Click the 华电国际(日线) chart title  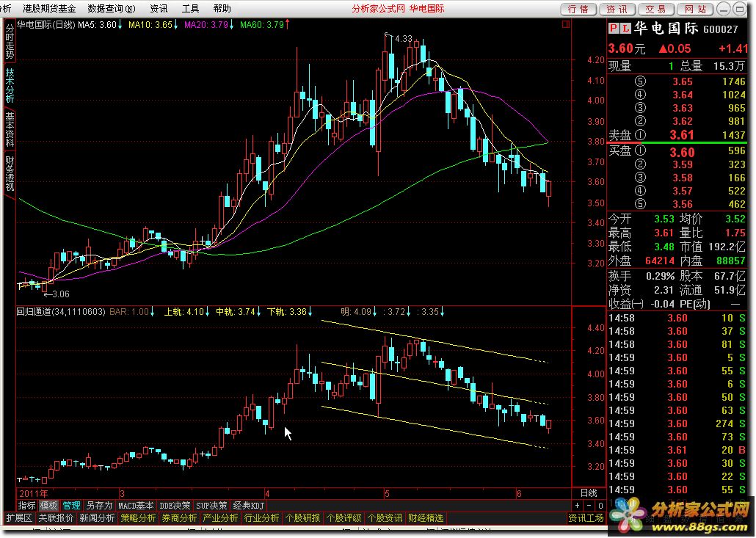pos(46,24)
